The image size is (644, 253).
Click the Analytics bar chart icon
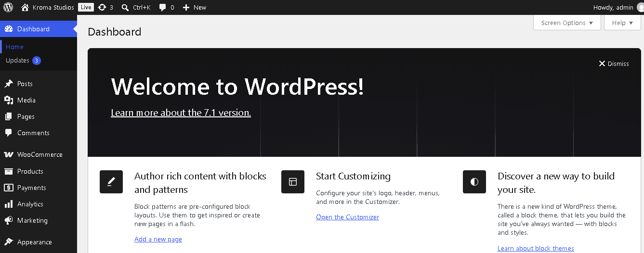8,204
